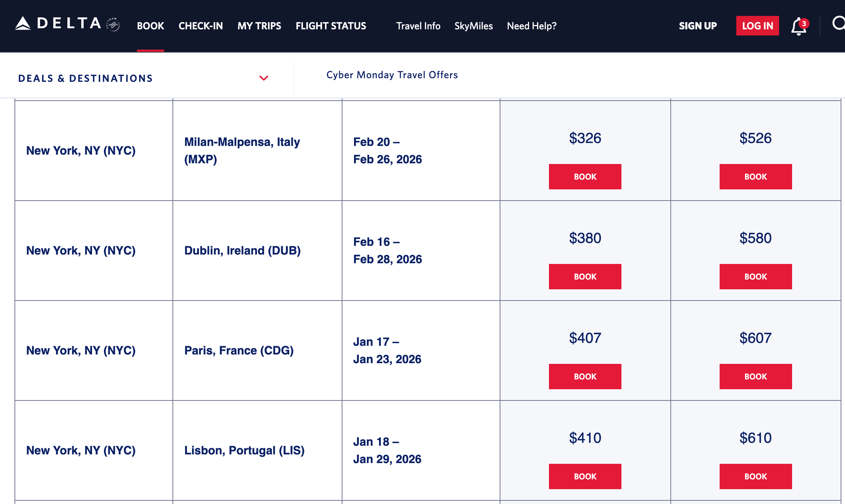This screenshot has height=504, width=845.
Task: Open the My Trips menu
Action: click(x=259, y=26)
